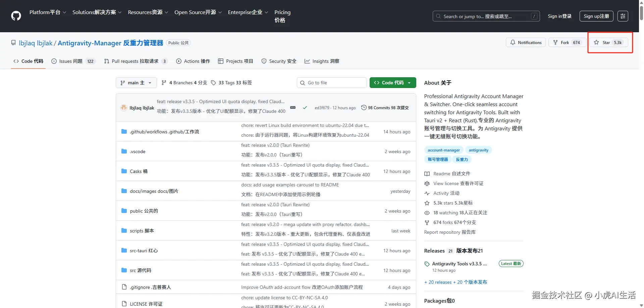The height and width of the screenshot is (308, 644).
Task: Expand the Resources menu
Action: (x=148, y=12)
